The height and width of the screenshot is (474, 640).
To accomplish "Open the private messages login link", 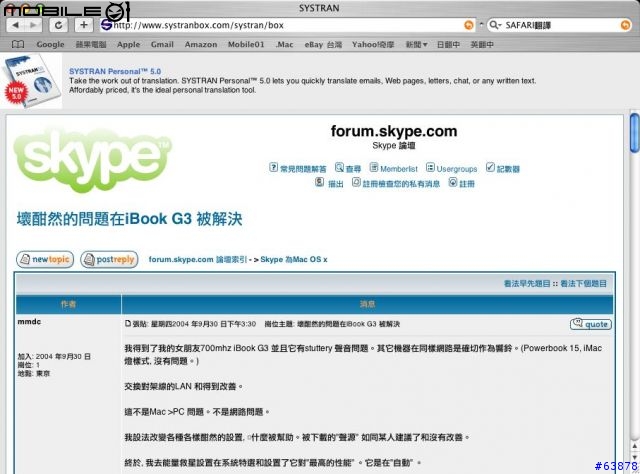I will pyautogui.click(x=401, y=184).
